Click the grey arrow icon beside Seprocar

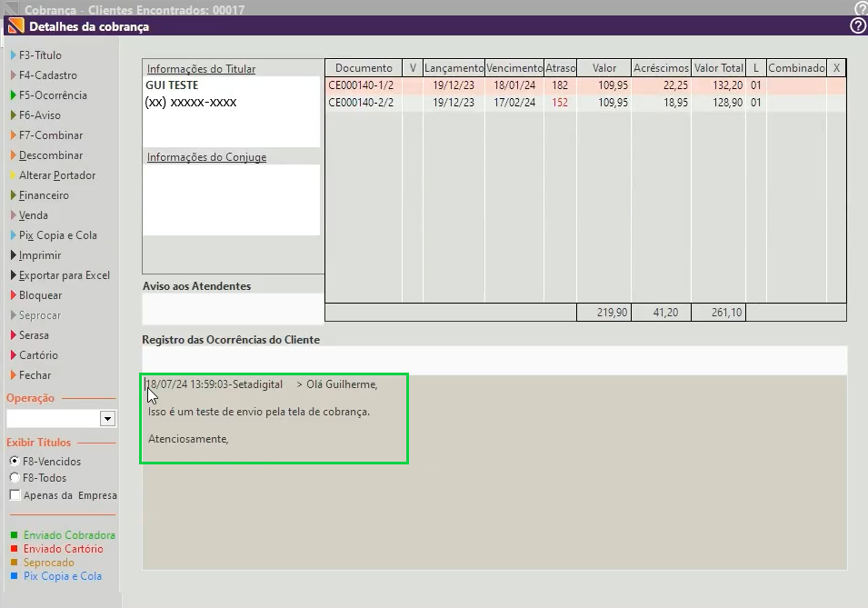[14, 315]
